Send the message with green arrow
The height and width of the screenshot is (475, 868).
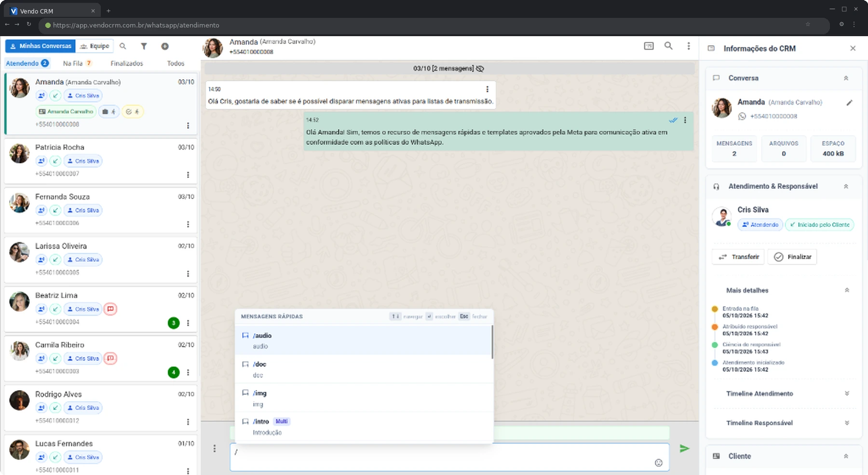tap(684, 448)
